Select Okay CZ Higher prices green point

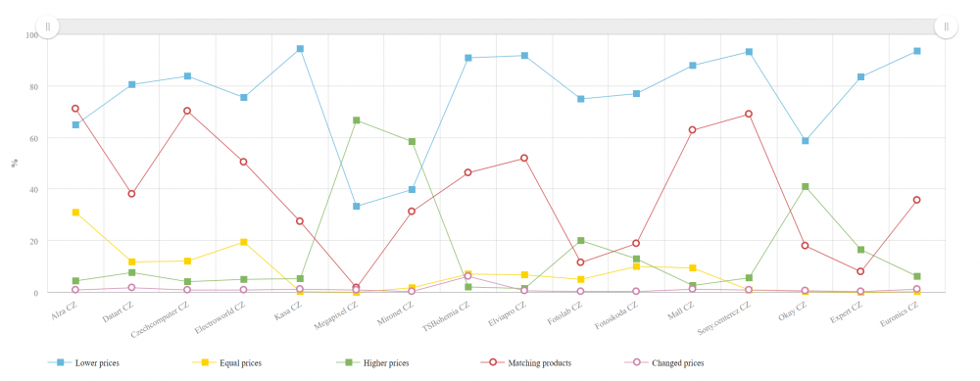pos(805,187)
